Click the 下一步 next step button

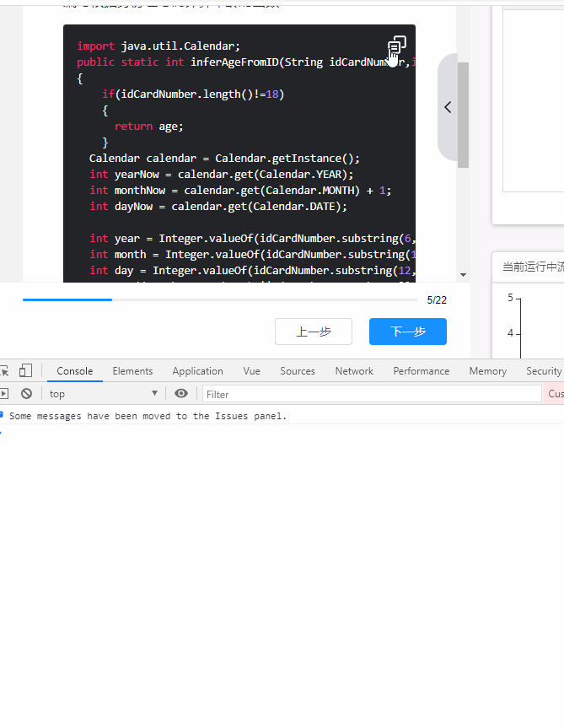(408, 332)
